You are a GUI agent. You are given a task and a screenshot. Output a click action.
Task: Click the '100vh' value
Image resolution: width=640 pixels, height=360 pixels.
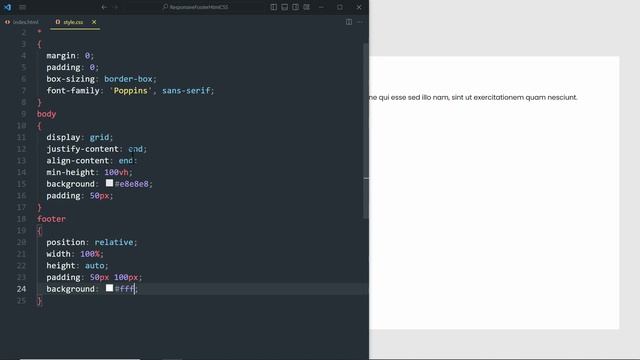pos(116,172)
